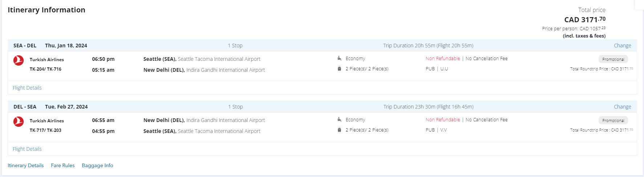Click the CAD 3171.70 total price
Image resolution: width=644 pixels, height=177 pixels.
pyautogui.click(x=584, y=20)
